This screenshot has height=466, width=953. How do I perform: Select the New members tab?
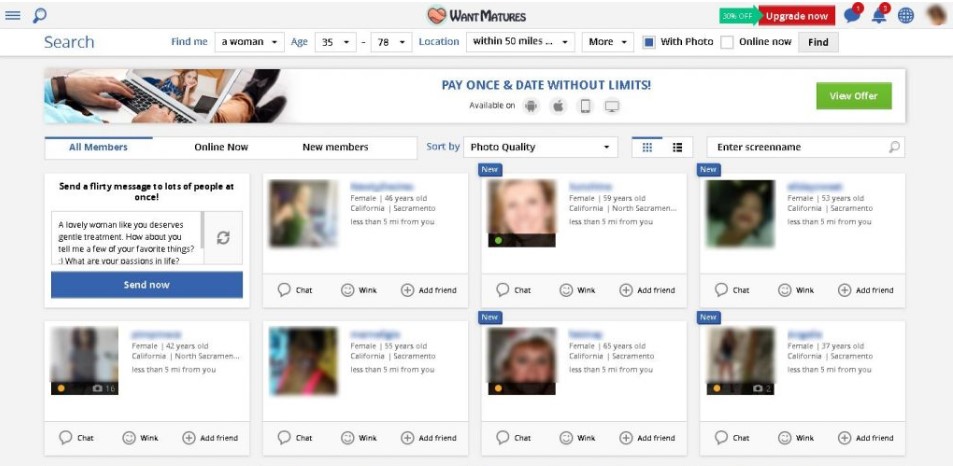[x=335, y=147]
